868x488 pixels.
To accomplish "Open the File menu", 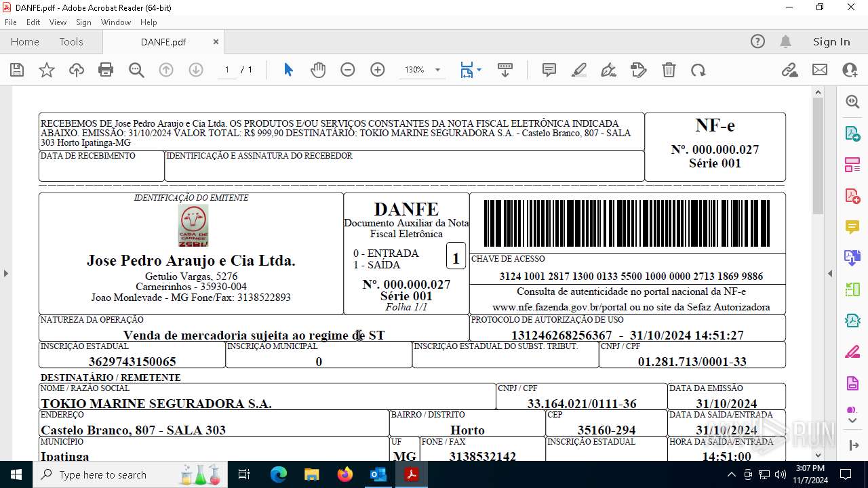I will [11, 22].
